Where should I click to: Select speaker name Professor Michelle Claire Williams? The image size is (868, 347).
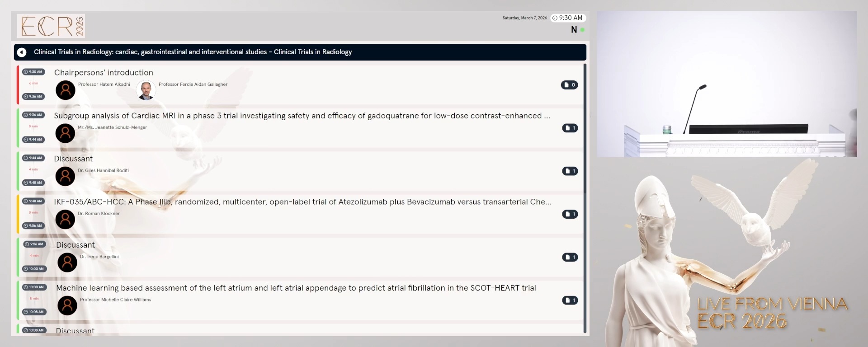pos(115,300)
